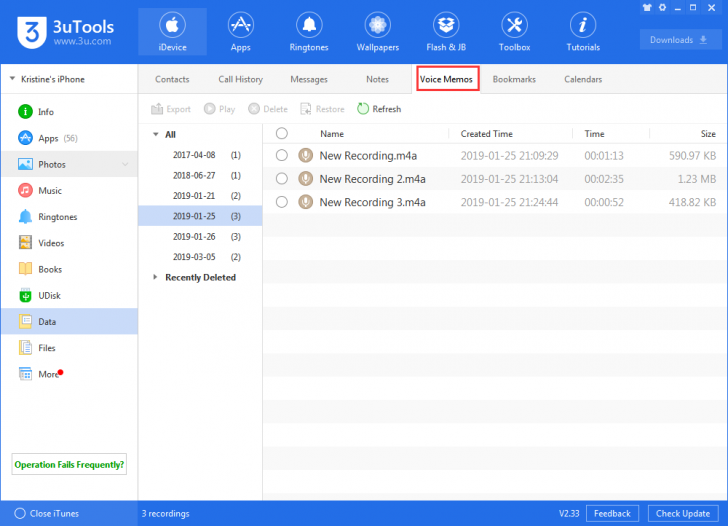The width and height of the screenshot is (728, 526).
Task: Select Videos in the sidebar
Action: [x=70, y=243]
